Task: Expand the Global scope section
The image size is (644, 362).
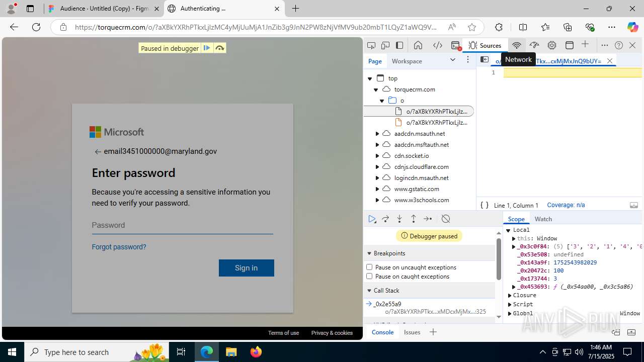Action: (510, 314)
